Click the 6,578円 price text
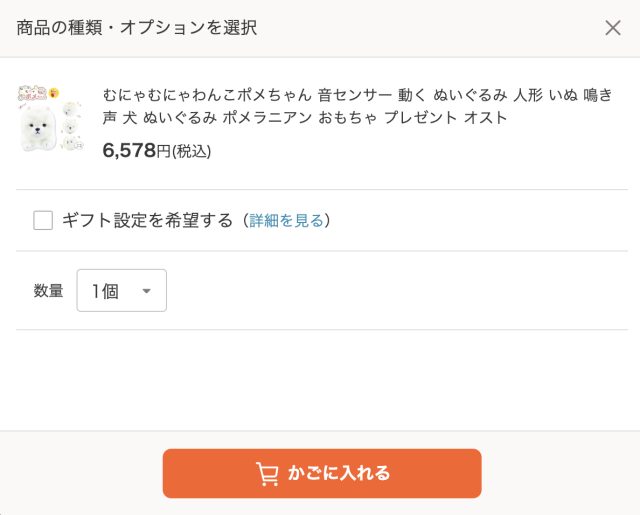The height and width of the screenshot is (515, 640). coord(135,150)
